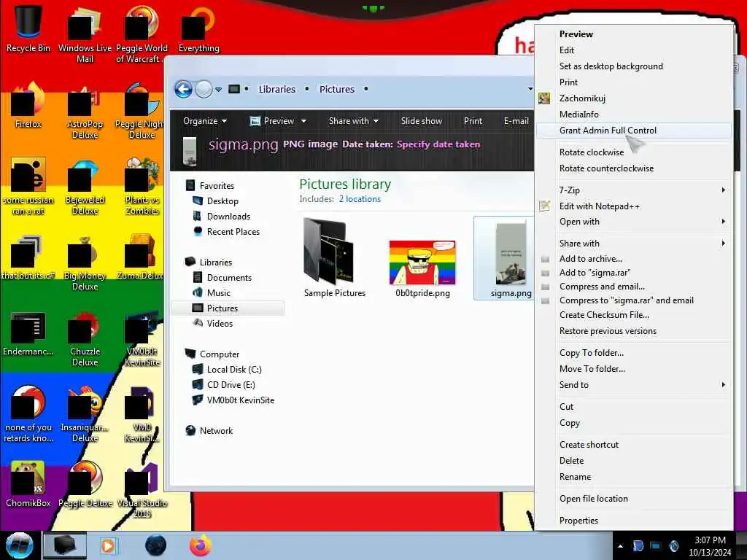The width and height of the screenshot is (747, 560).
Task: Open Chuzzle Deluxe desktop icon
Action: tap(85, 339)
